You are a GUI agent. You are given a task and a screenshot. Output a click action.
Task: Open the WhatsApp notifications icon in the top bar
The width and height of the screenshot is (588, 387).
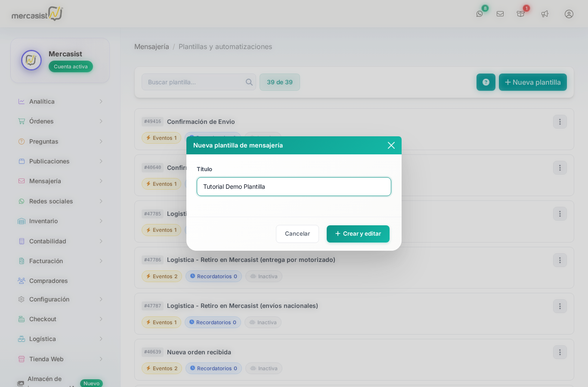point(480,13)
